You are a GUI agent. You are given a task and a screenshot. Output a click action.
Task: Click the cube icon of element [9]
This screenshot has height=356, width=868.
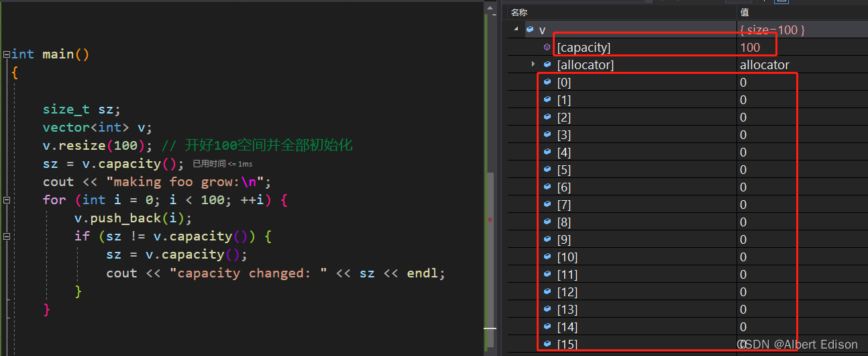pos(547,239)
